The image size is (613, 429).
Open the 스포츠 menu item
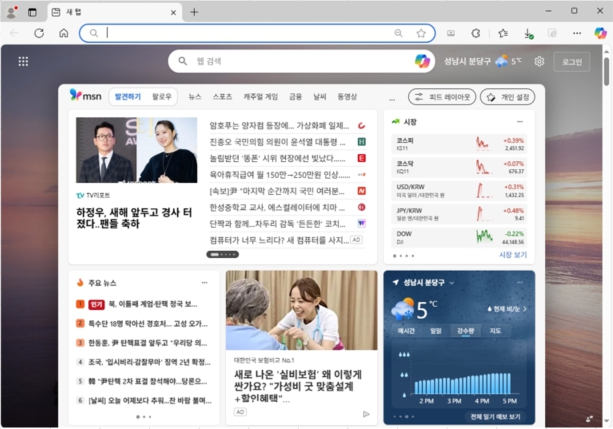(x=222, y=97)
